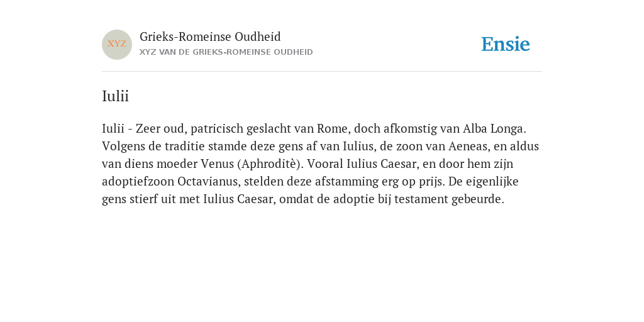Click the word gebeurde ending the paragraph
Viewport: 644px width, 322px height.
(x=478, y=199)
